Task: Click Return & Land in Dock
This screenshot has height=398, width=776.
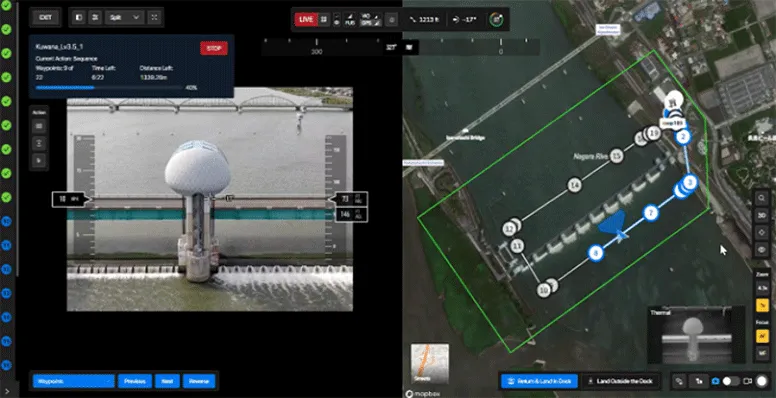Action: (539, 381)
